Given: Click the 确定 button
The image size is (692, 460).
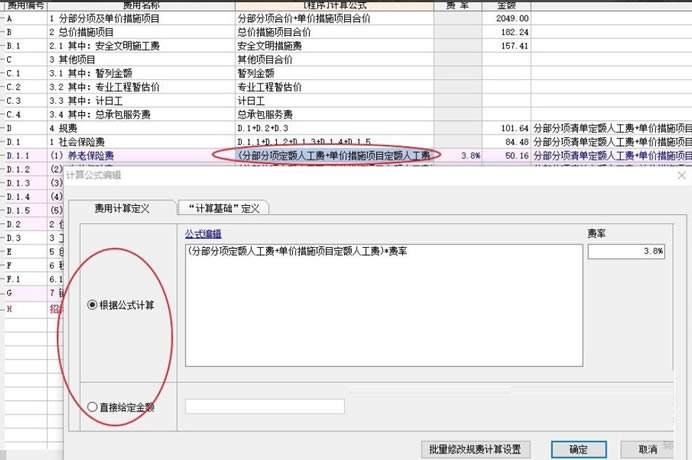Looking at the screenshot, I should 579,449.
